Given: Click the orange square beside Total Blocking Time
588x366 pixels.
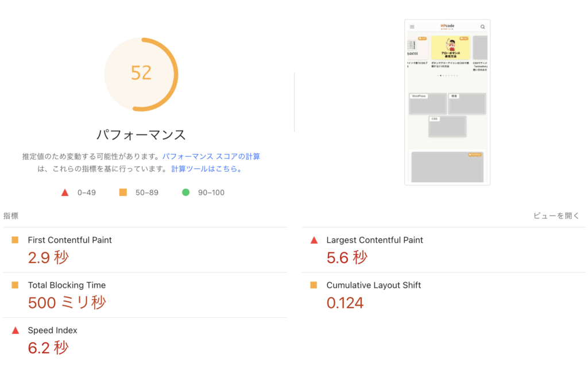Looking at the screenshot, I should [15, 285].
